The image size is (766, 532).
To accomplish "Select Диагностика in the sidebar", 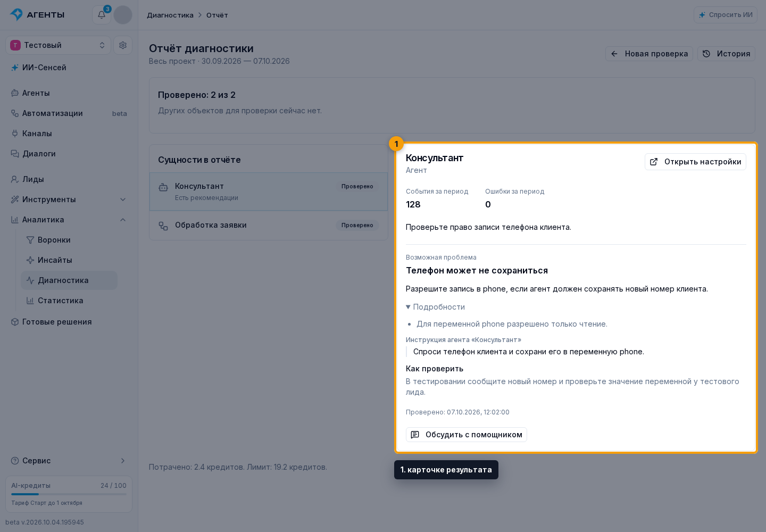I will 69,280.
